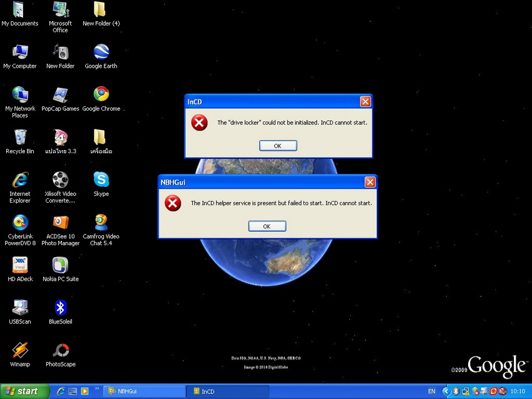Select the HD ADeck desktop icon

(19, 270)
